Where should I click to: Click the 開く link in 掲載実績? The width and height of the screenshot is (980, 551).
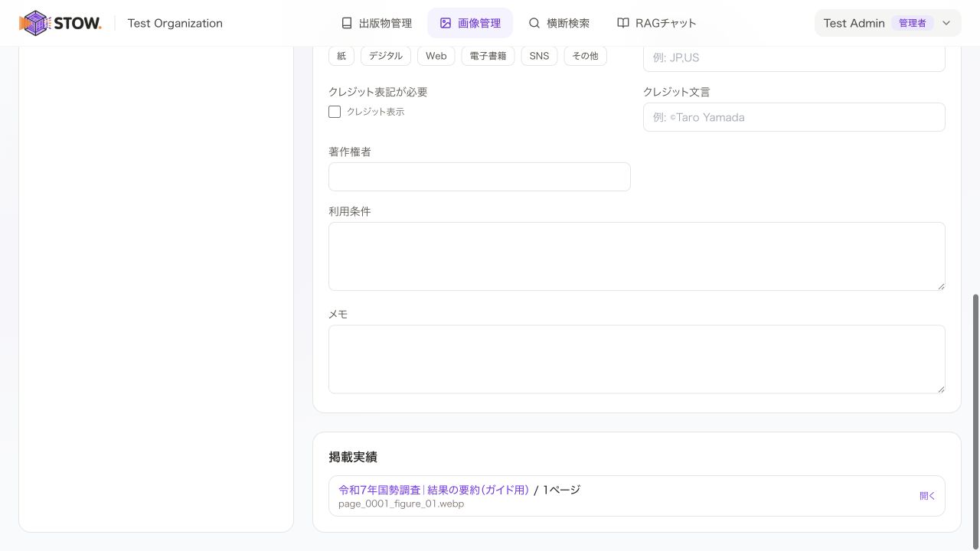(927, 496)
